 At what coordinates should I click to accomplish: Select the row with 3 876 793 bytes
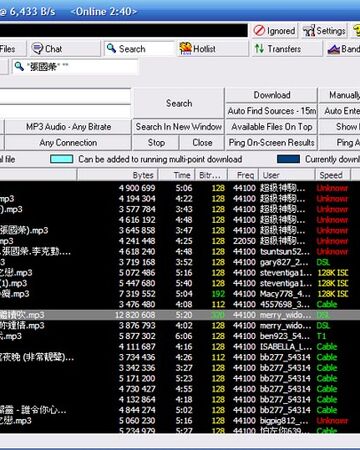180,325
